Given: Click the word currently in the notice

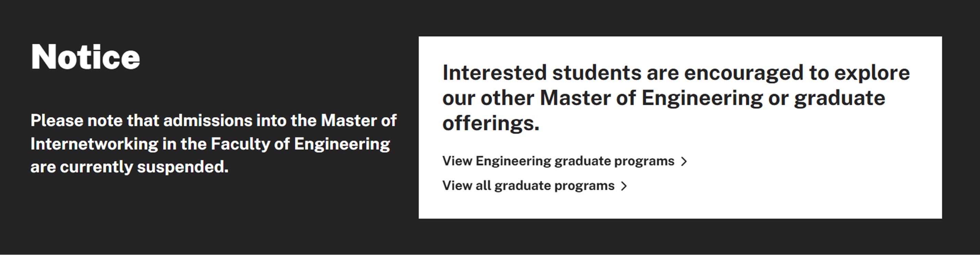Looking at the screenshot, I should coord(96,167).
